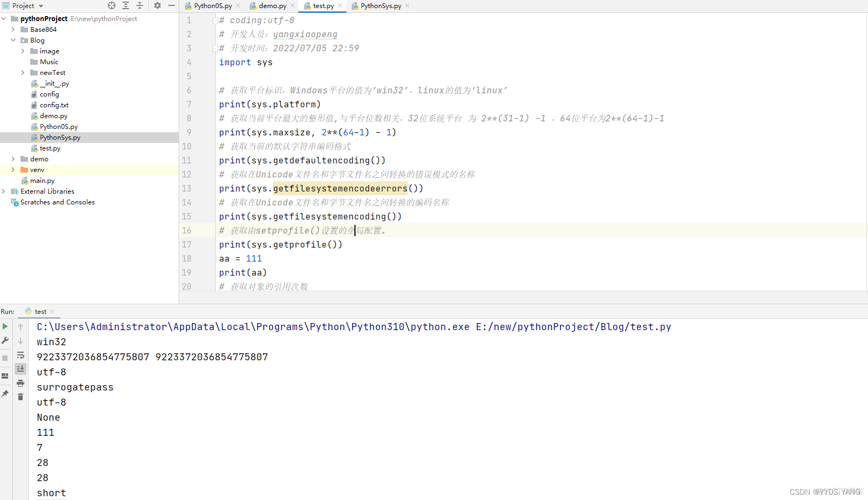
Task: Close the test.py editor tab
Action: click(x=340, y=5)
